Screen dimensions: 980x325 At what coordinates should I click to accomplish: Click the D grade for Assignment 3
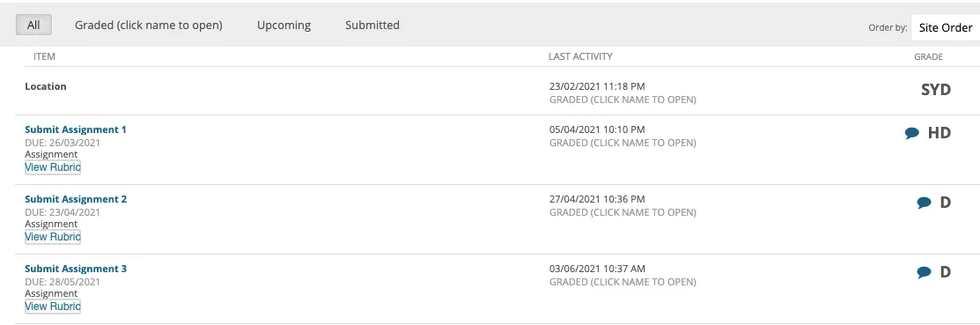(946, 272)
